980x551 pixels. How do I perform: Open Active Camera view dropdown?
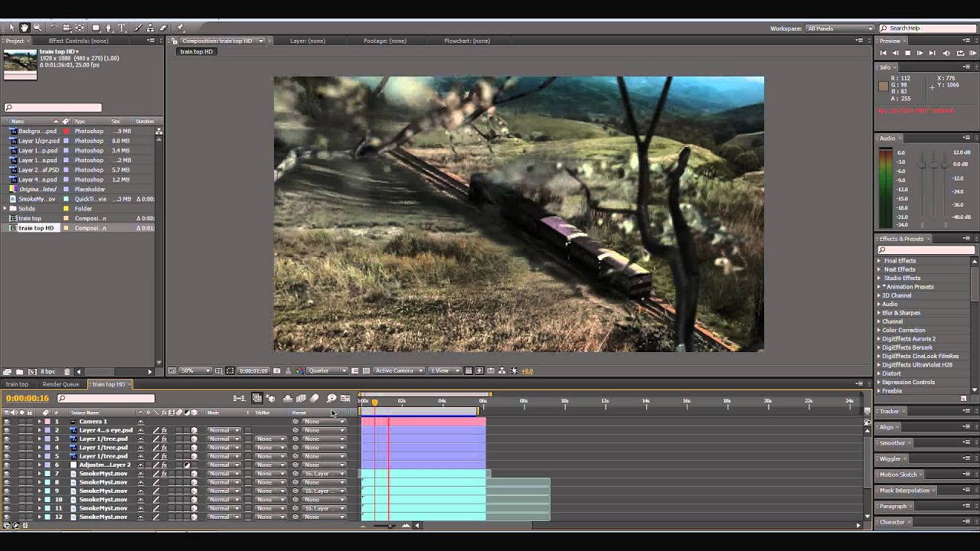(x=399, y=370)
